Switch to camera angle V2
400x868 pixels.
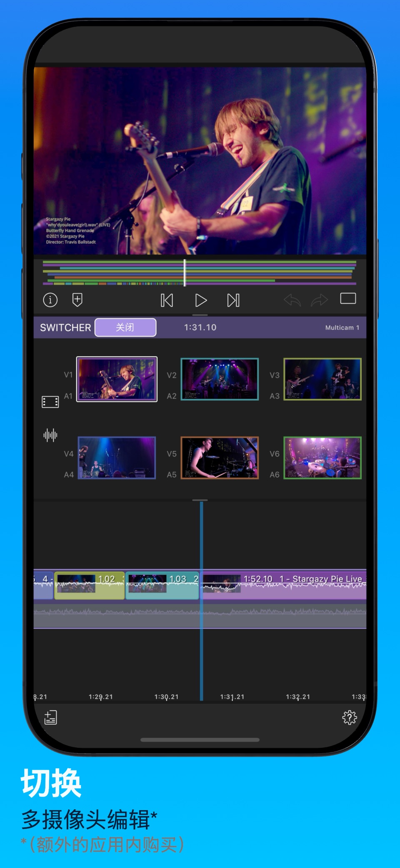pyautogui.click(x=220, y=379)
